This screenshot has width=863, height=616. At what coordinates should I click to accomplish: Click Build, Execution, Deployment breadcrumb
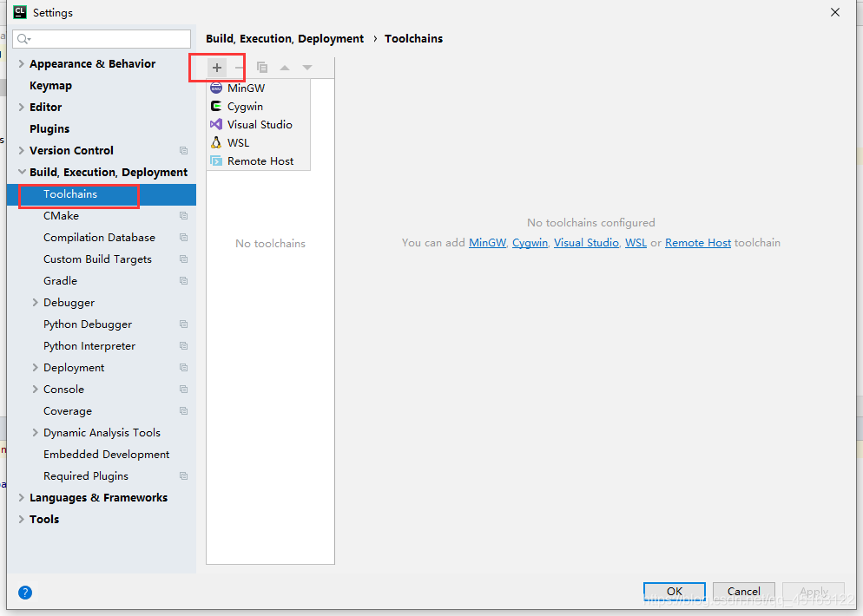point(285,38)
